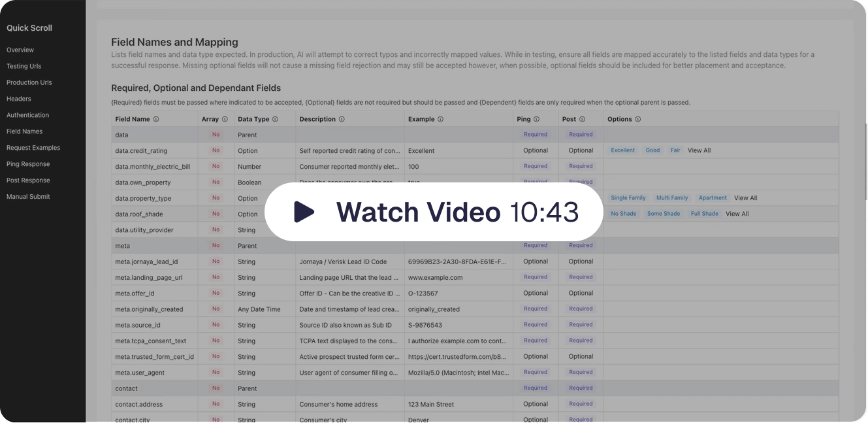The height and width of the screenshot is (423, 868).
Task: Click info icon next to Ping header
Action: pyautogui.click(x=536, y=120)
